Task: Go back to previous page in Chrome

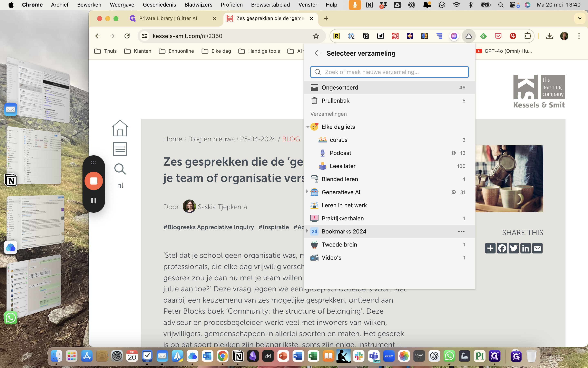Action: coord(98,36)
